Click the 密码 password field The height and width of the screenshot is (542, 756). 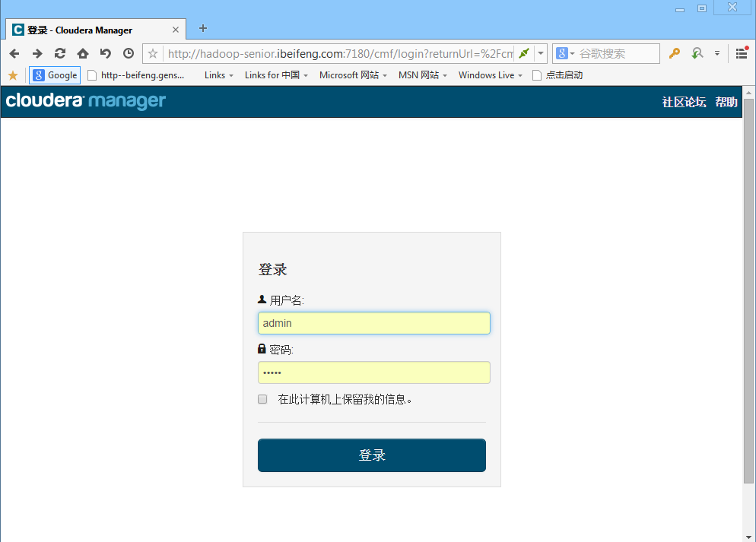click(373, 372)
